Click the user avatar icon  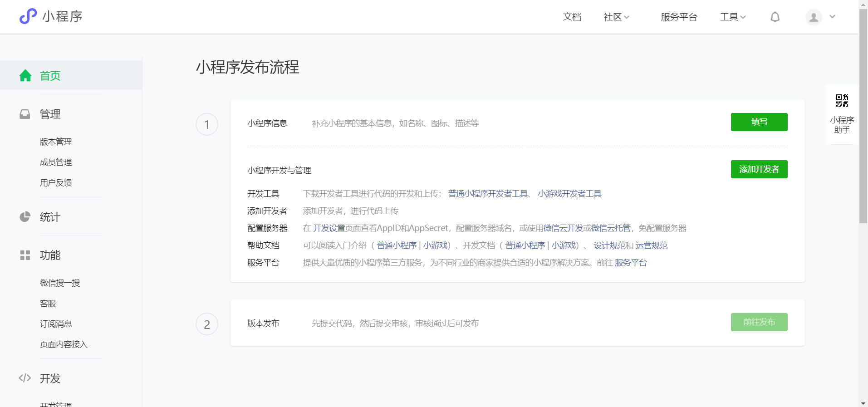point(814,17)
